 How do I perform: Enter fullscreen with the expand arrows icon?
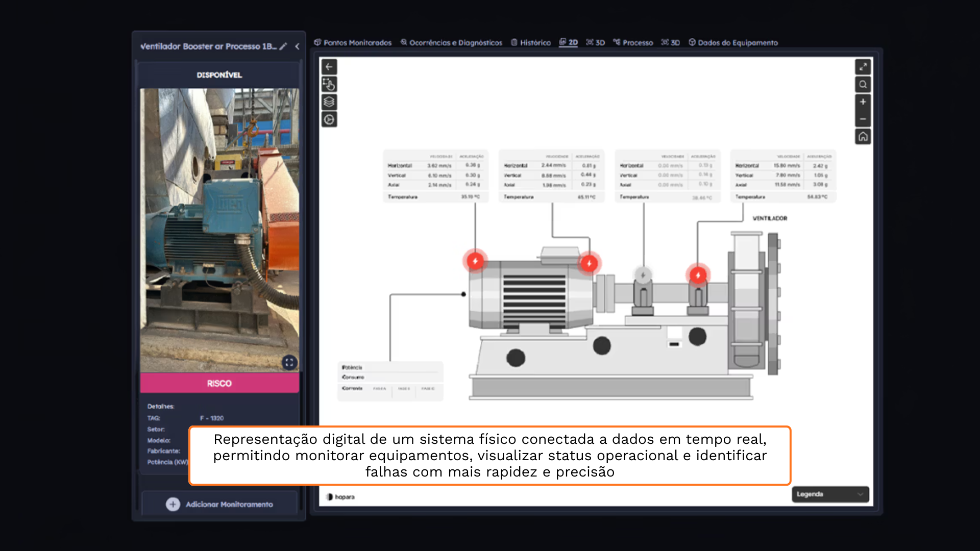coord(863,67)
